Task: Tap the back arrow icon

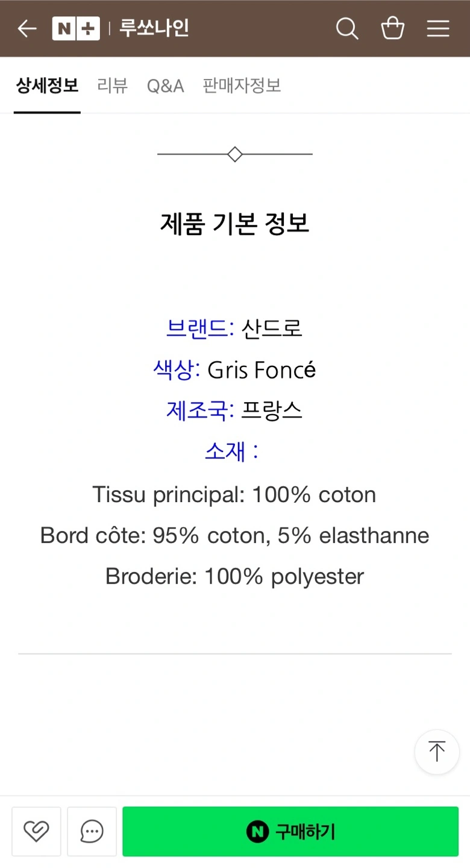Action: 27,28
